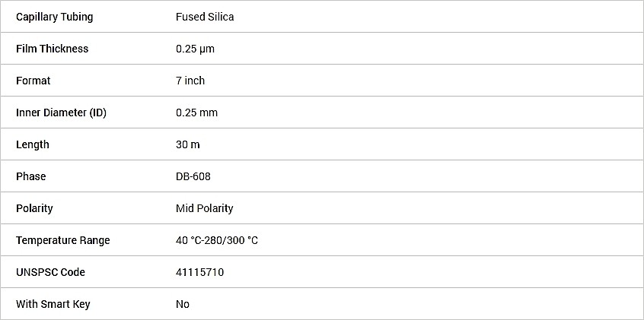The image size is (644, 320).
Task: Click the With Smart Key label
Action: (x=53, y=304)
